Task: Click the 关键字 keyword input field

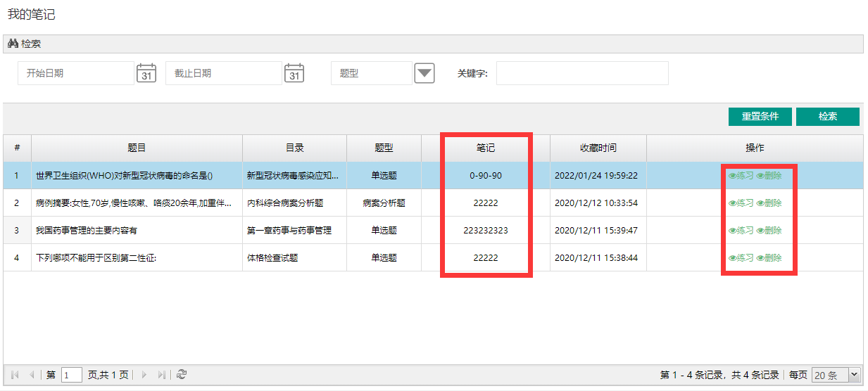Action: coord(581,73)
